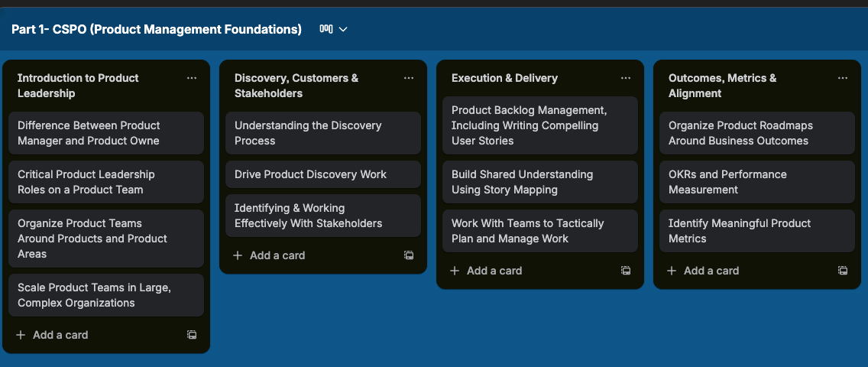
Task: Open list actions menu for Introduction to Product Leadership
Action: pos(192,78)
